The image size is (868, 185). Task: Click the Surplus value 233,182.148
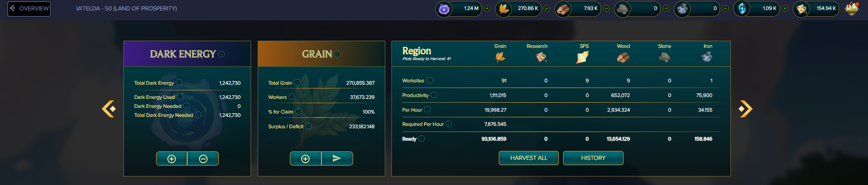click(362, 126)
